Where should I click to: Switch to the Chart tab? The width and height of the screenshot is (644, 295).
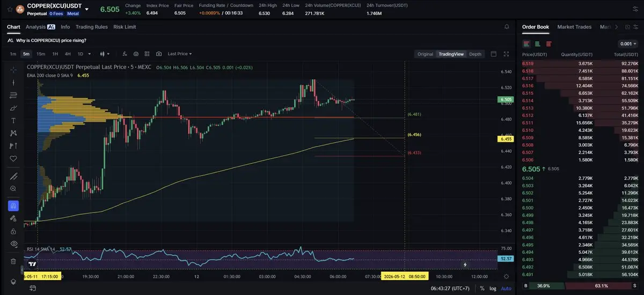13,27
